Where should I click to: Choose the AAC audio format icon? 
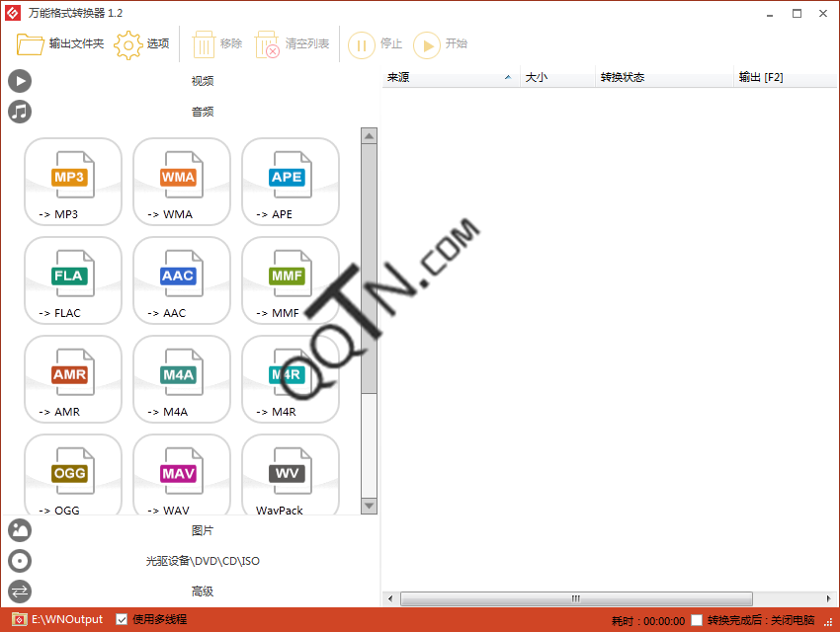181,280
